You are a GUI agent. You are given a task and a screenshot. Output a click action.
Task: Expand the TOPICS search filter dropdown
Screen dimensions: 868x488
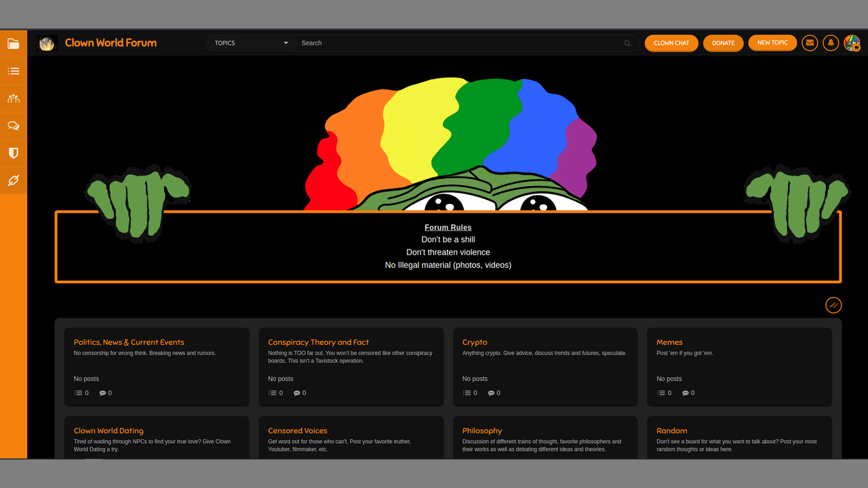(250, 43)
